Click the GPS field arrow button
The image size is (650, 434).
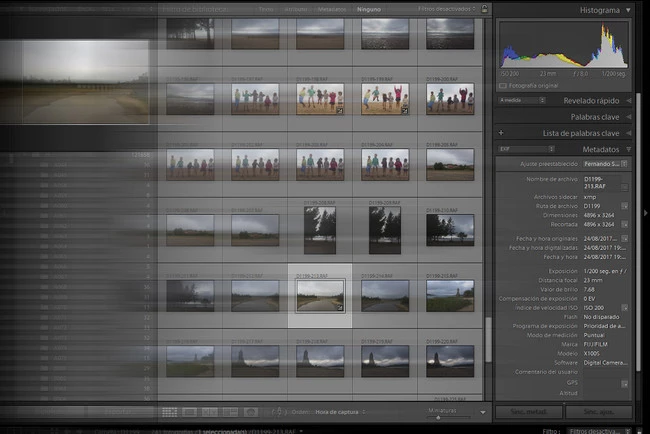click(624, 383)
